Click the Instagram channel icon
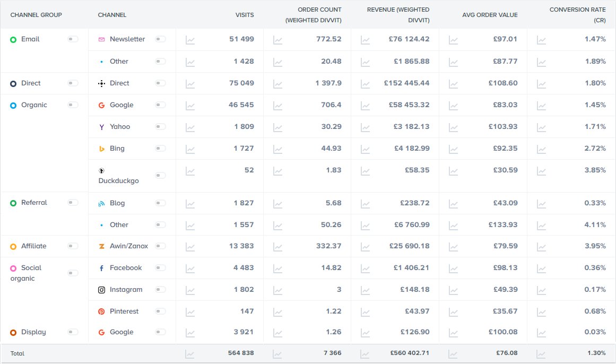The width and height of the screenshot is (616, 364). tap(101, 290)
